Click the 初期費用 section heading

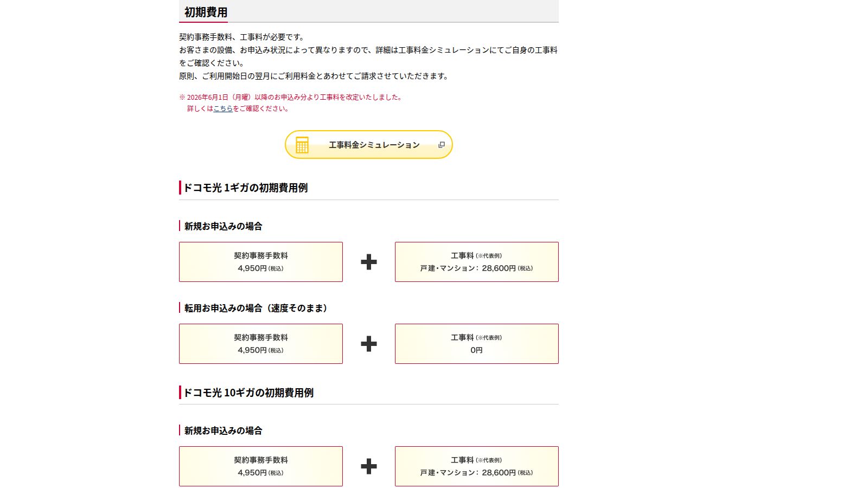pos(206,12)
